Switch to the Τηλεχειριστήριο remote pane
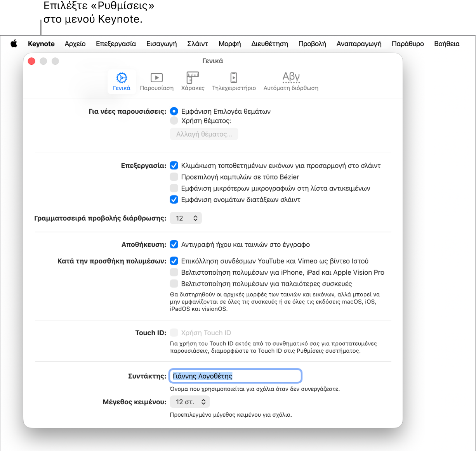476x452 pixels. tap(234, 81)
